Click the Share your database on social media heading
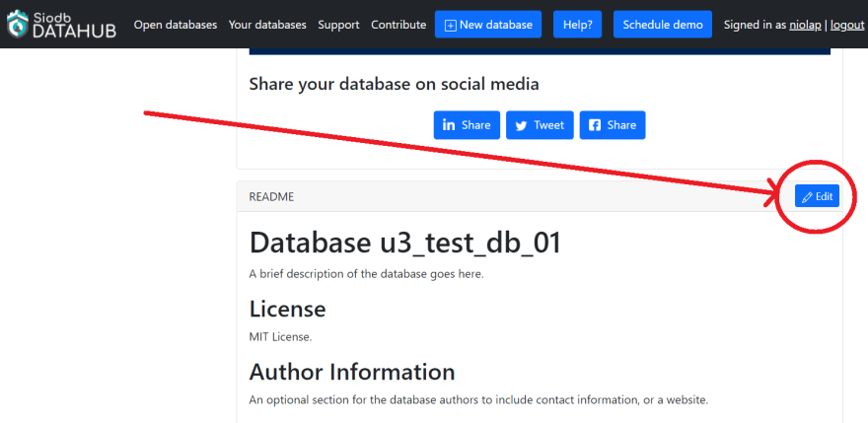The height and width of the screenshot is (423, 868). tap(395, 84)
